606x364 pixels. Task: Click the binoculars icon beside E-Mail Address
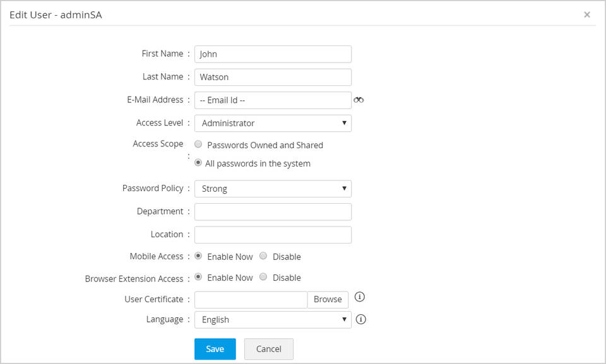point(359,100)
